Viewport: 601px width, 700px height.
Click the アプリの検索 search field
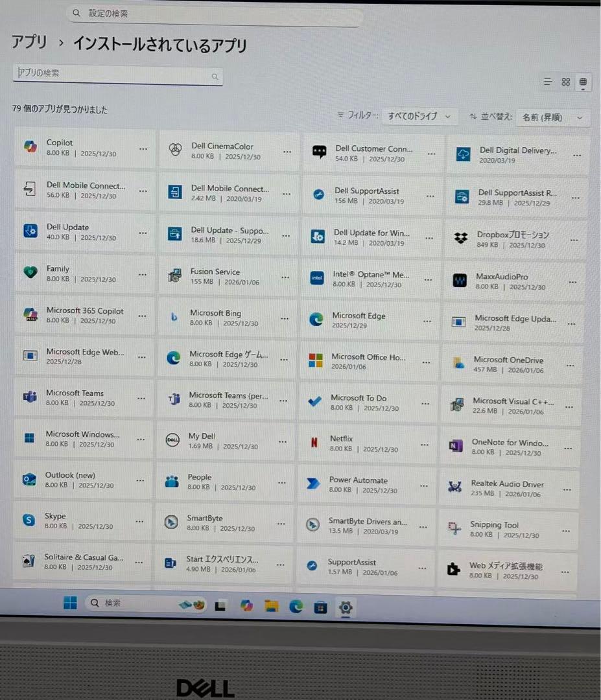coord(117,76)
